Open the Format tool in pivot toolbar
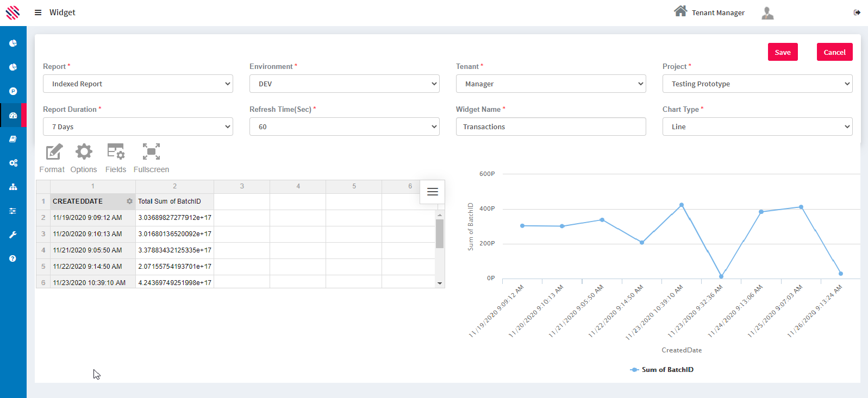This screenshot has width=868, height=398. point(53,158)
